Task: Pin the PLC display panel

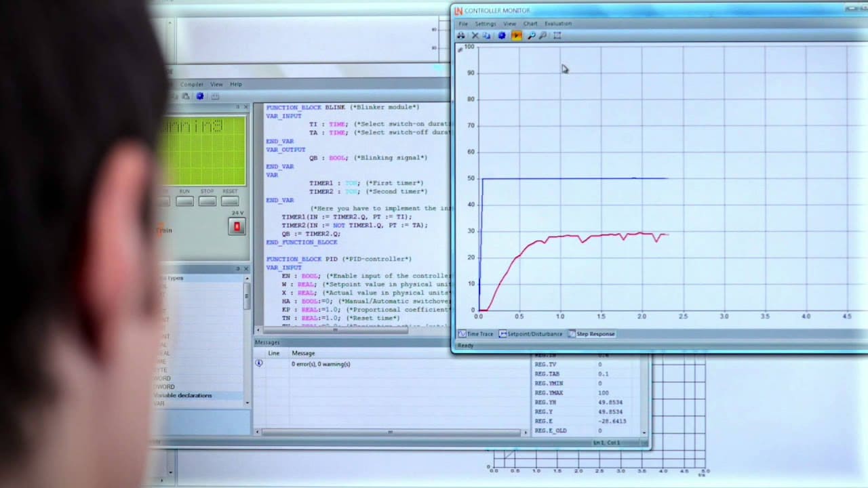Action: (x=238, y=107)
